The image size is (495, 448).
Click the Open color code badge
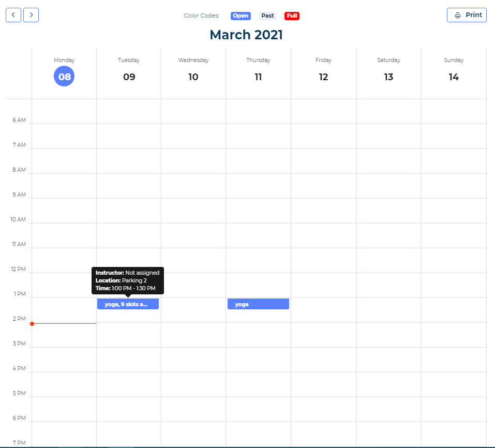click(241, 16)
